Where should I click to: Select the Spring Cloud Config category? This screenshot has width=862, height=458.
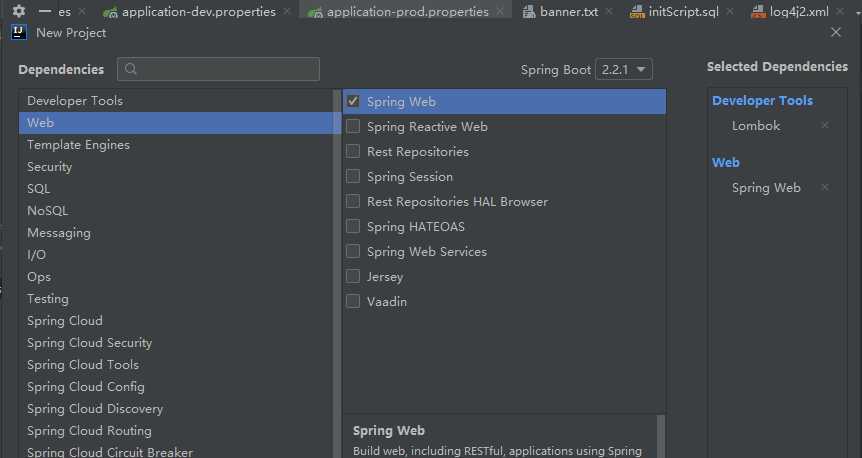(x=177, y=387)
